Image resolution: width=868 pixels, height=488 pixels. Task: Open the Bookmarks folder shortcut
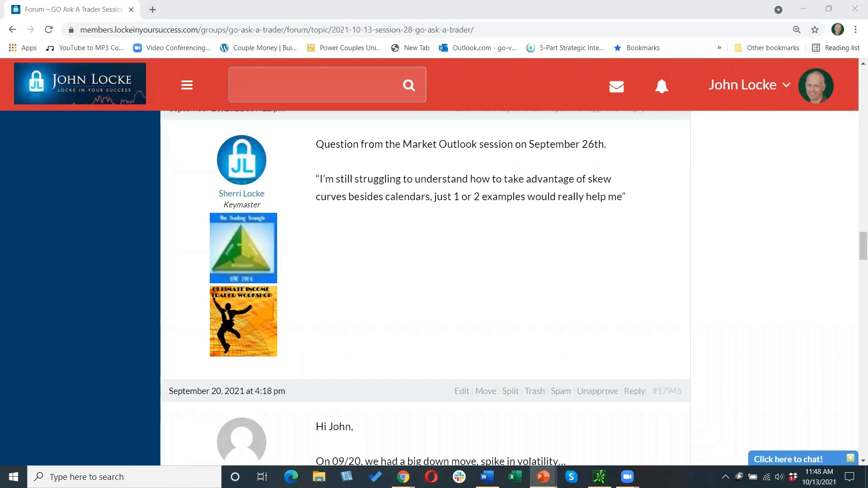coord(637,48)
